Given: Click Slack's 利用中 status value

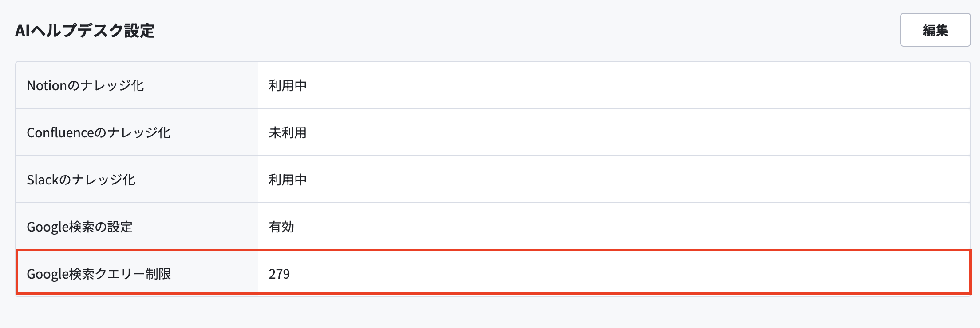Looking at the screenshot, I should tap(288, 180).
